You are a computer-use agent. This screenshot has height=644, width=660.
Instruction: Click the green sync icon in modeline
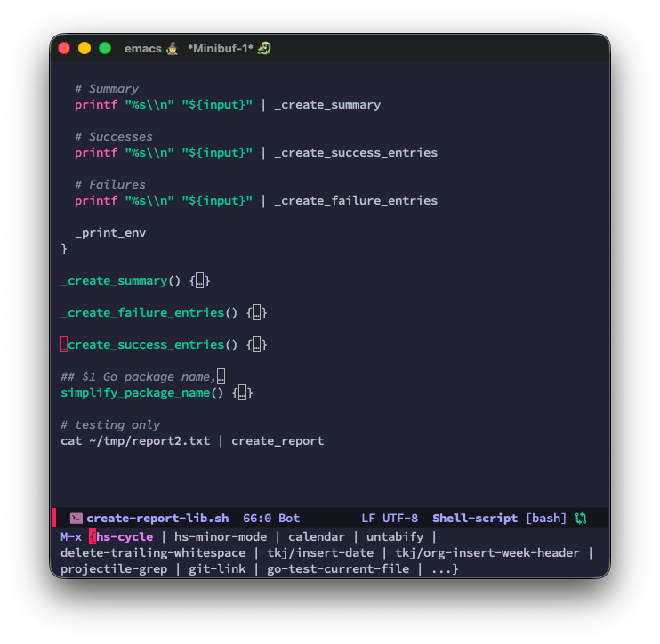click(581, 518)
